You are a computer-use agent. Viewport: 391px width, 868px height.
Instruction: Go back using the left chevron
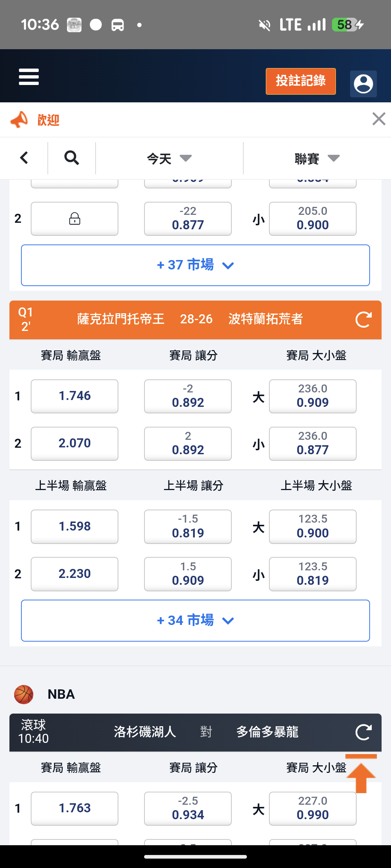coord(24,158)
